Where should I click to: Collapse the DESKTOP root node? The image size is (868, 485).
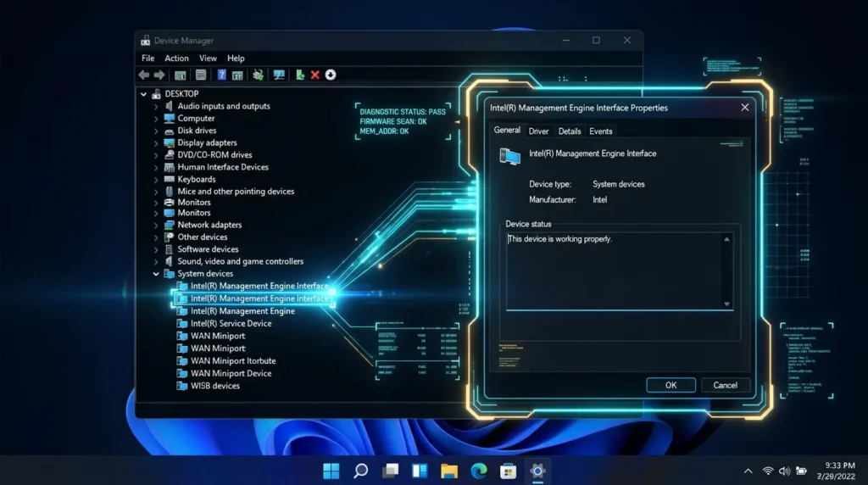point(144,94)
